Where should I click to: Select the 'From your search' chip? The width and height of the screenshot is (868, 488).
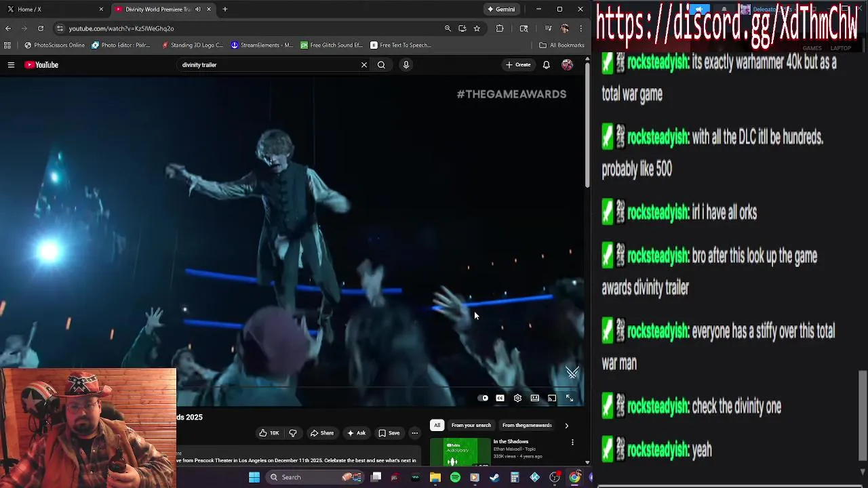471,426
